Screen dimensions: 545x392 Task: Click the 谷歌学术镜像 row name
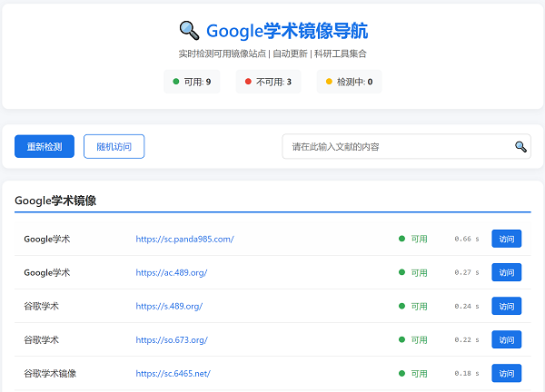[50, 374]
